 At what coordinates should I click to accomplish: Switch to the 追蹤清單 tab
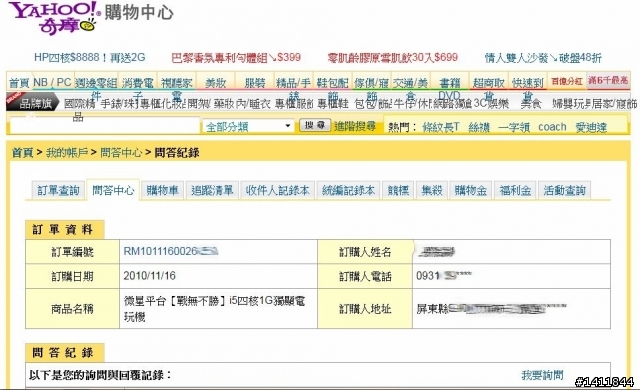point(212,190)
